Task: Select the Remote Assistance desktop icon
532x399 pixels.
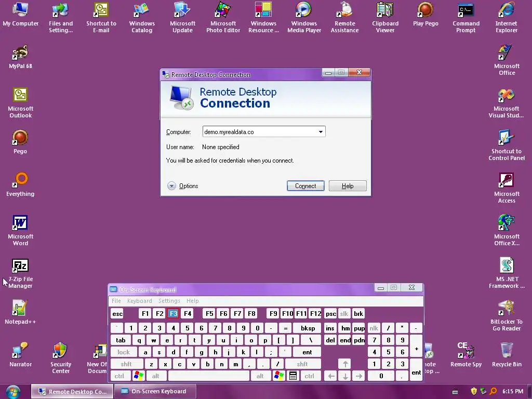Action: pos(344,18)
